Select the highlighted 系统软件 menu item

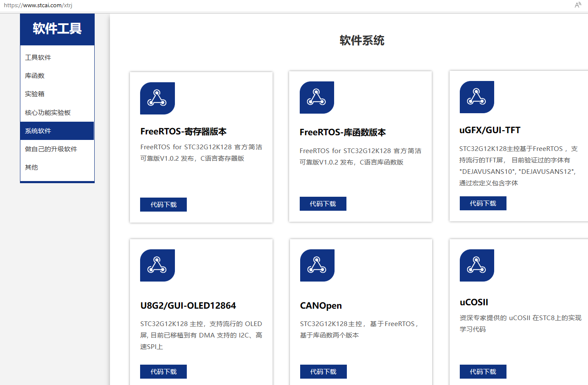[57, 131]
